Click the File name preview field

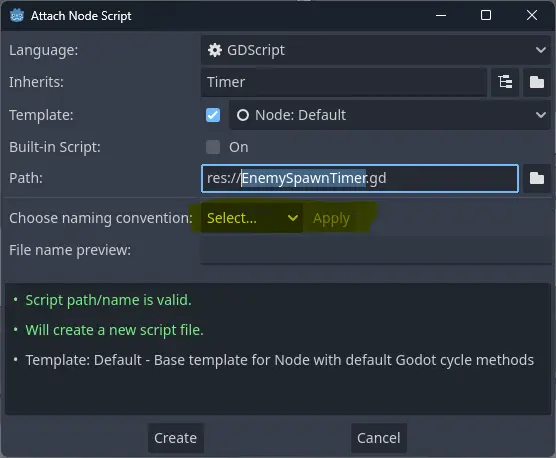376,250
